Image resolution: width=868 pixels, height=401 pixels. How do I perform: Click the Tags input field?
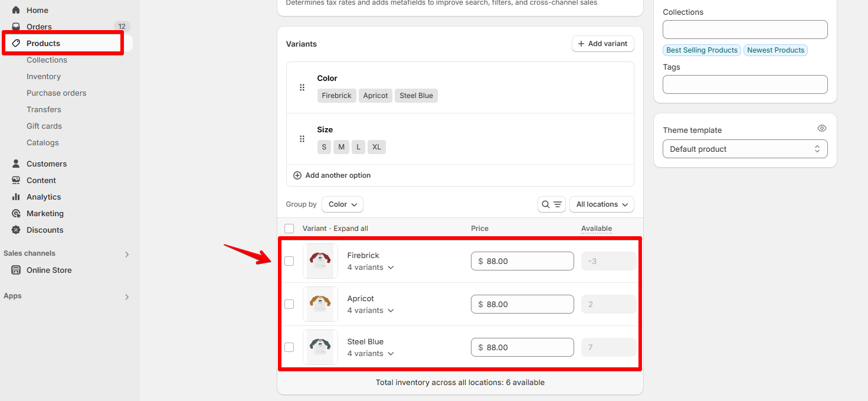tap(745, 84)
